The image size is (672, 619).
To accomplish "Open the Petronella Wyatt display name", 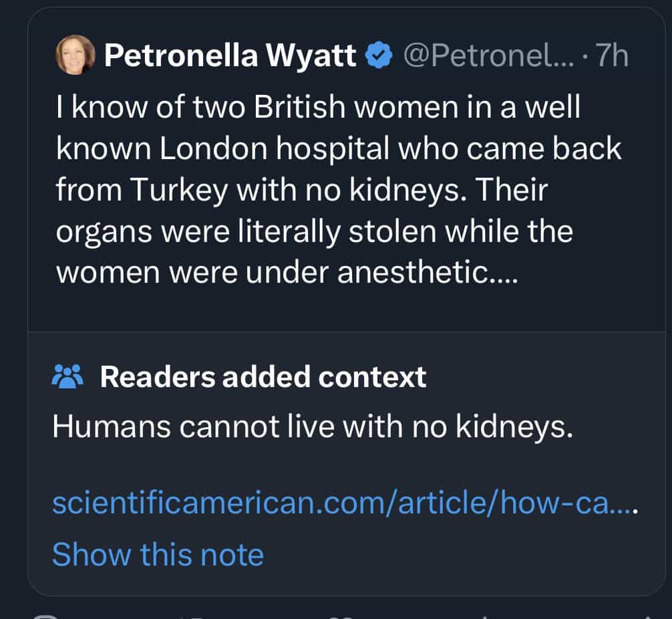I will tap(230, 57).
